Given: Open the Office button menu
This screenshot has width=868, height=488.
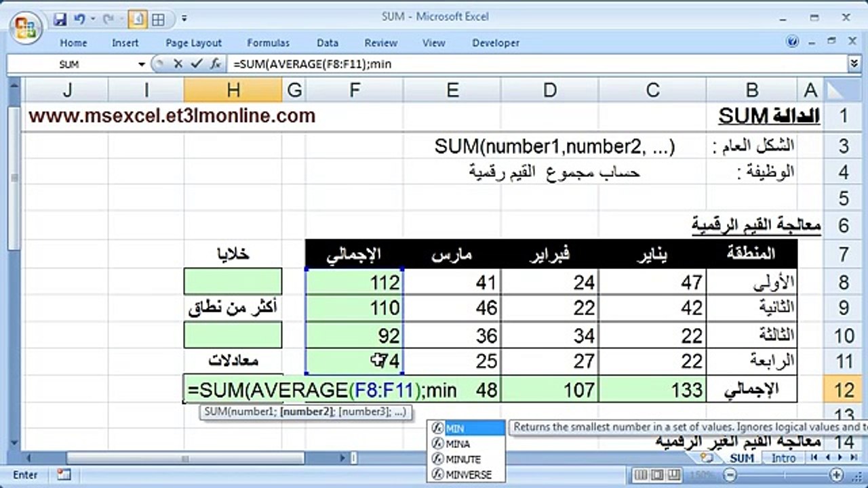Looking at the screenshot, I should pyautogui.click(x=26, y=27).
